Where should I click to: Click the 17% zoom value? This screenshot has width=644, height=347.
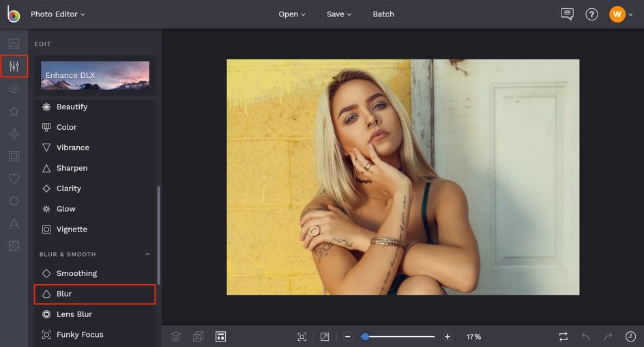coord(473,337)
